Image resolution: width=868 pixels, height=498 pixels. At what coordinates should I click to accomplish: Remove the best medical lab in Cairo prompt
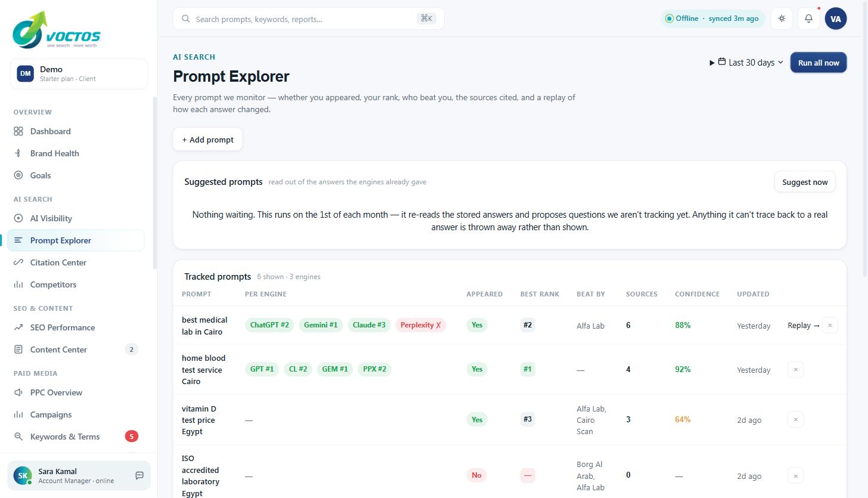(x=830, y=325)
